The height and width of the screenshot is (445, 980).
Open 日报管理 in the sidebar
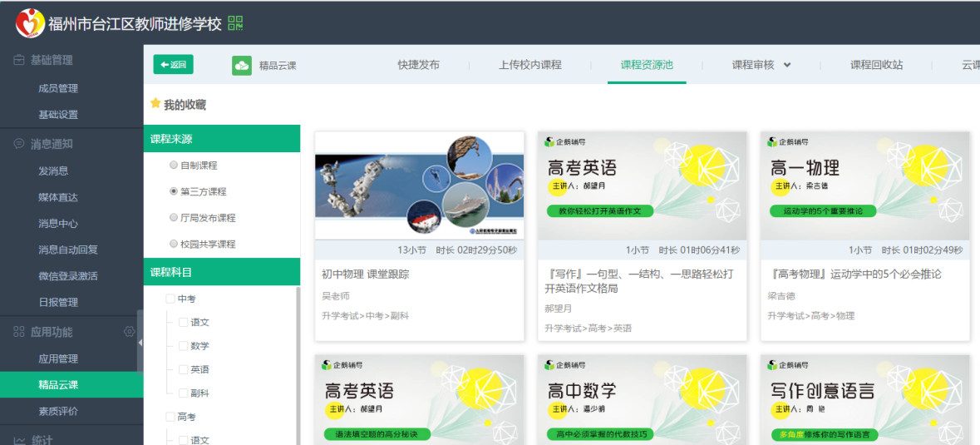[58, 303]
